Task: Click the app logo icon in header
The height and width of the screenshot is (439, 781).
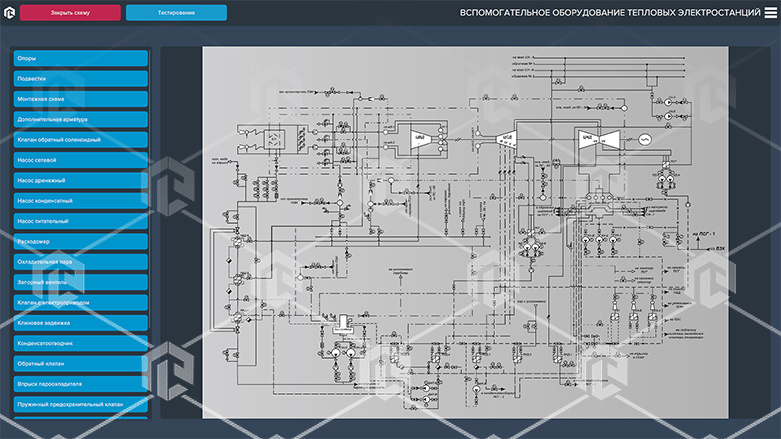Action: click(x=9, y=12)
